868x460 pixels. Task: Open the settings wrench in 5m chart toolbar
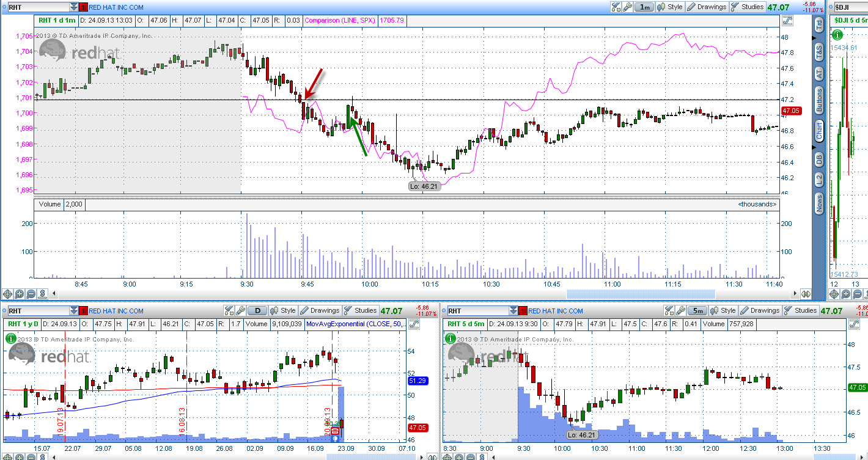[x=680, y=310]
